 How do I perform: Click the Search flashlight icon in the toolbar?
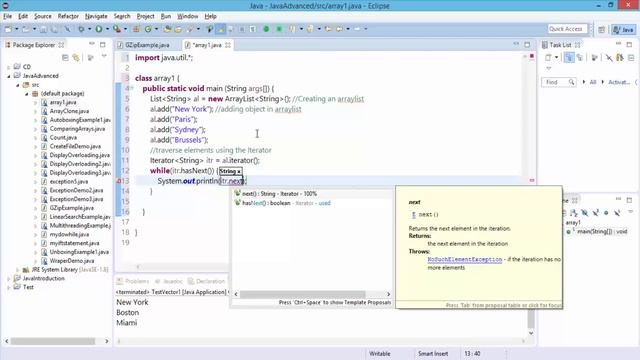point(190,29)
